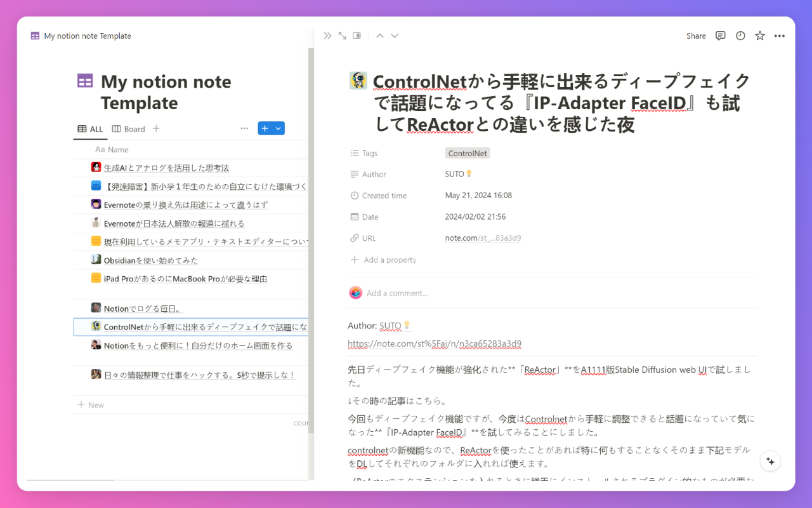
Task: Open database view options three dots
Action: [244, 128]
